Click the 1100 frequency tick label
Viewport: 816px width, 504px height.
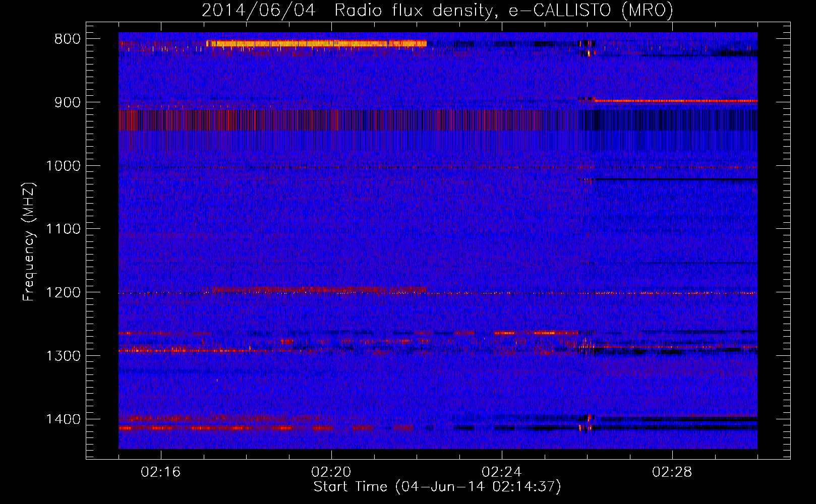click(x=63, y=229)
